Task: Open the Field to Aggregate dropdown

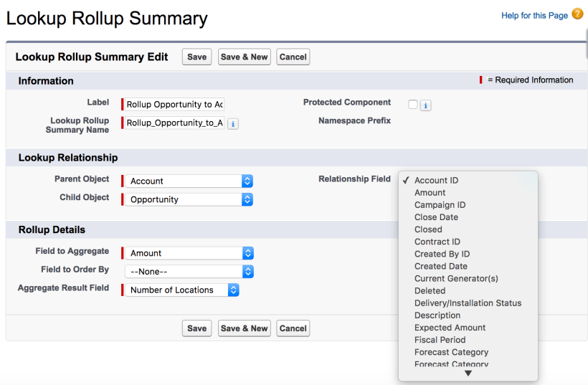Action: coord(189,253)
